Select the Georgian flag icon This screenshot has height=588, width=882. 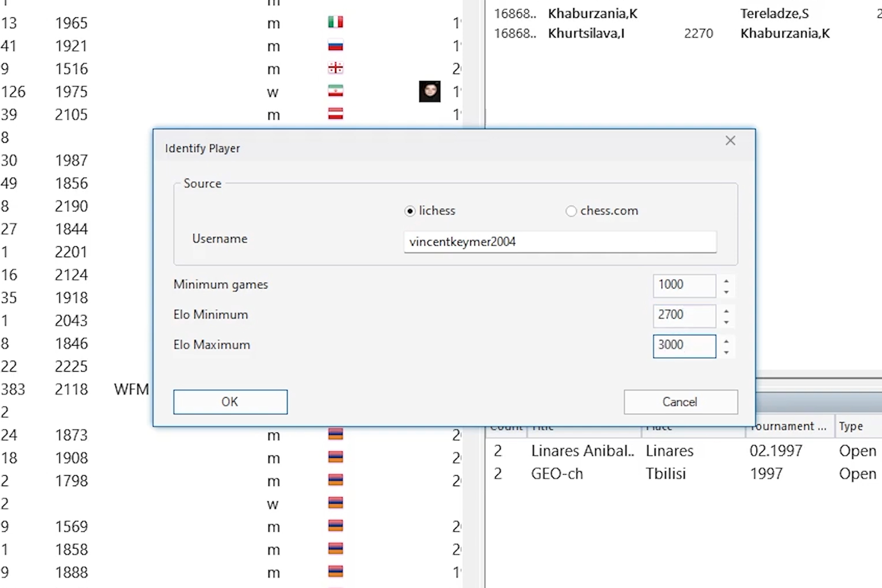[335, 68]
